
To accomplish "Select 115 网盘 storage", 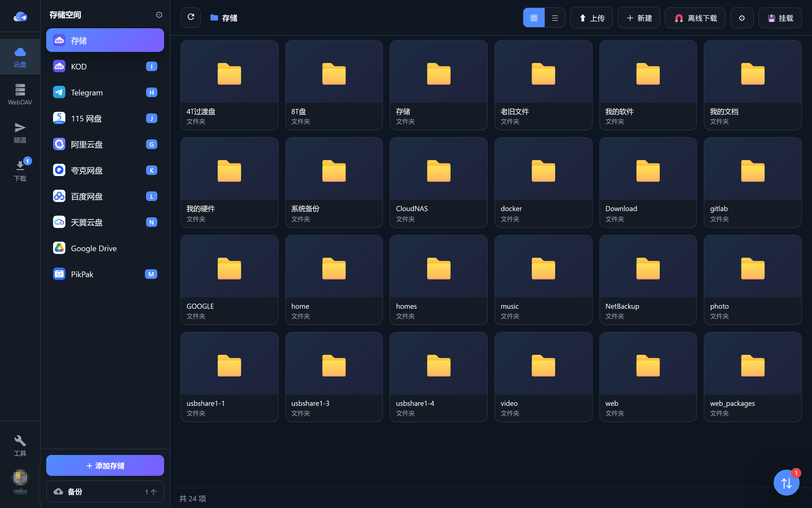I will [x=105, y=118].
